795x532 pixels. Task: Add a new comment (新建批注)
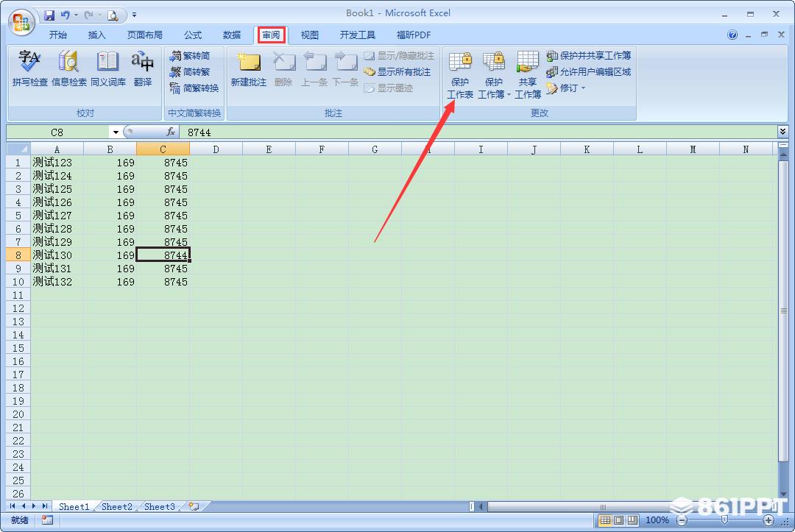249,69
